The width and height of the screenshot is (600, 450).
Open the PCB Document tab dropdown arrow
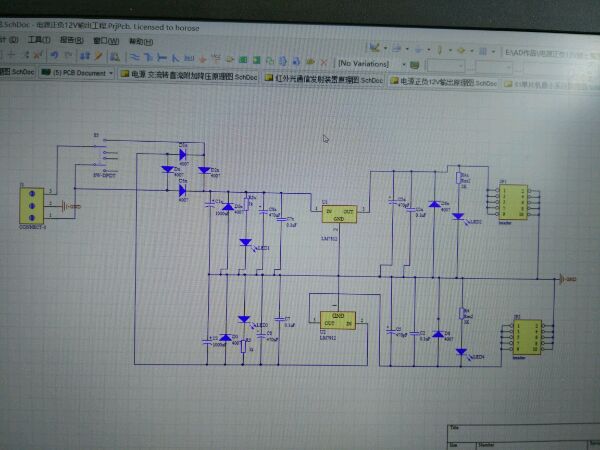pyautogui.click(x=111, y=72)
